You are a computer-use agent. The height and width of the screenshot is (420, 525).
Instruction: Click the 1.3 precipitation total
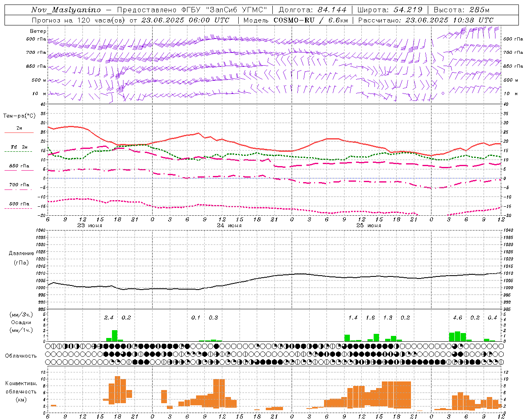pyautogui.click(x=388, y=317)
